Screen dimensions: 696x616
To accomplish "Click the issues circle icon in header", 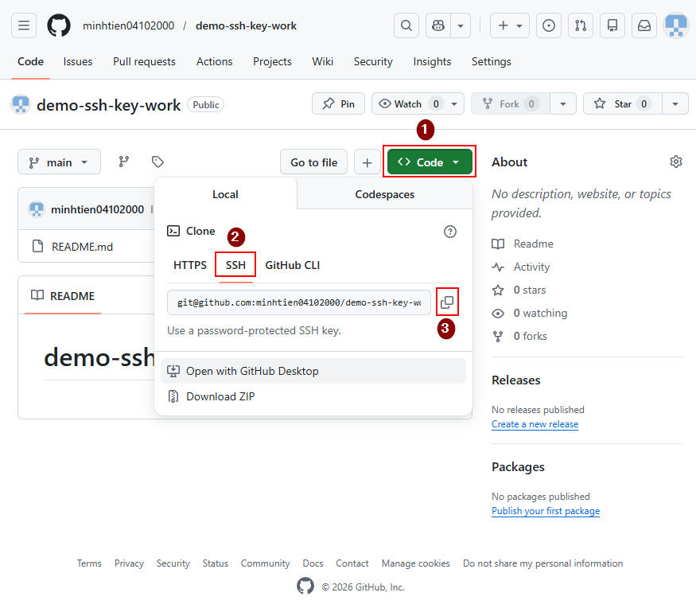I will [548, 25].
